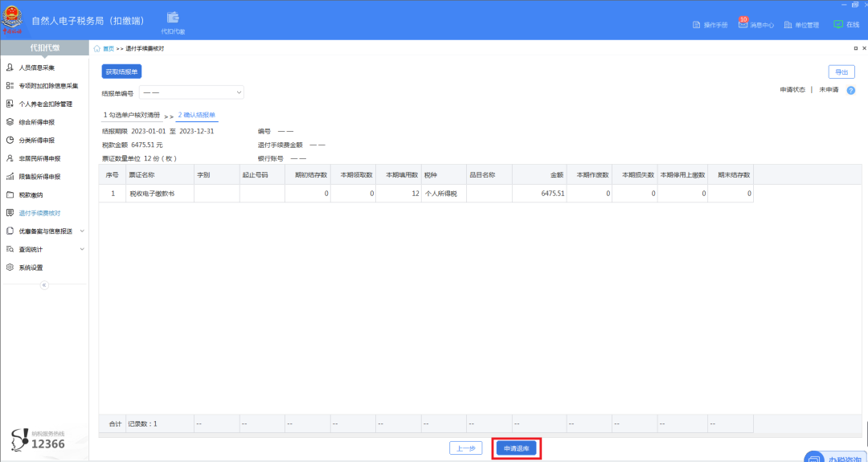Click the 非居民所得申报 user icon

point(10,158)
